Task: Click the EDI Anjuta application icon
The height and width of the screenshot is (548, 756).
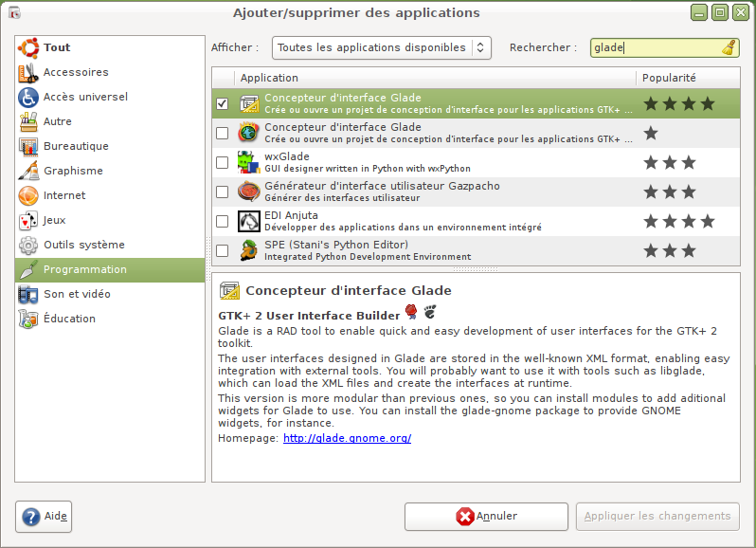Action: (x=249, y=222)
